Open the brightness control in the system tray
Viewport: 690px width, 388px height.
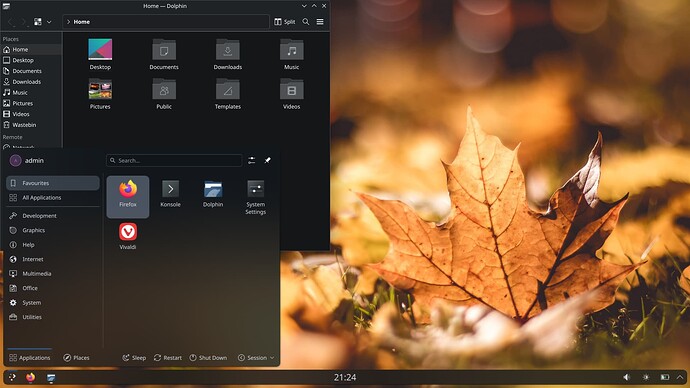[x=646, y=377]
